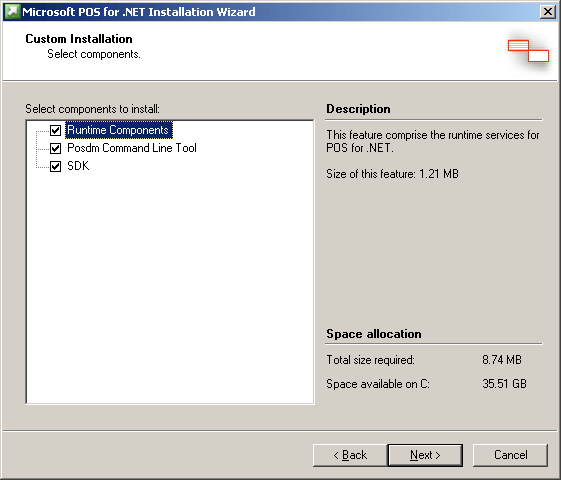This screenshot has height=480, width=561.
Task: Uncheck the SDK checkbox
Action: point(55,166)
